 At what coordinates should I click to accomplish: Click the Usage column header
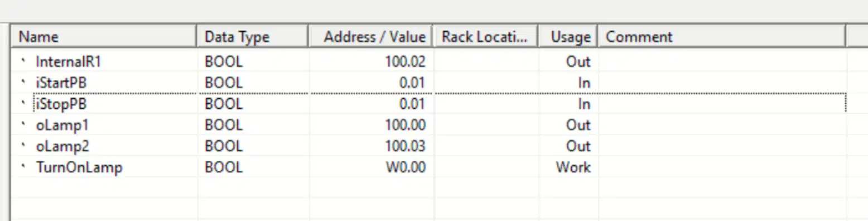[567, 37]
